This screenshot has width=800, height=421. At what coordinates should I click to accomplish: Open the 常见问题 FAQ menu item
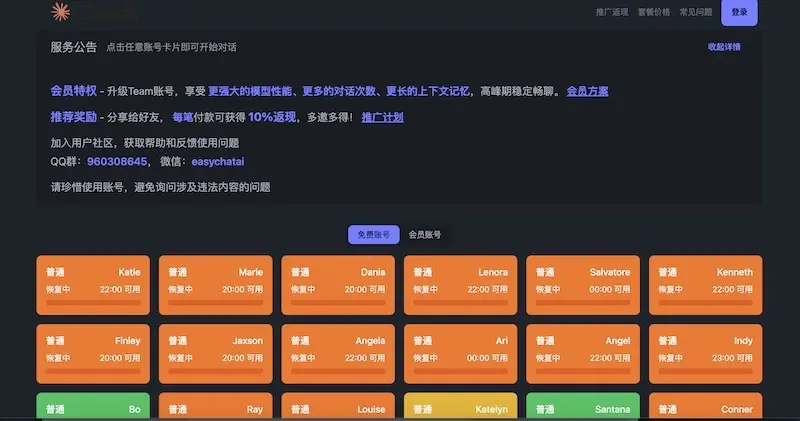(695, 12)
